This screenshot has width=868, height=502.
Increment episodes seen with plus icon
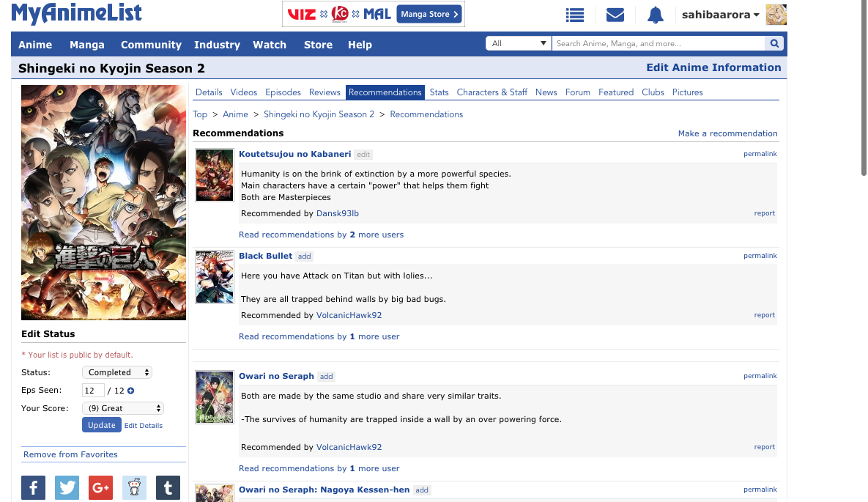click(130, 391)
